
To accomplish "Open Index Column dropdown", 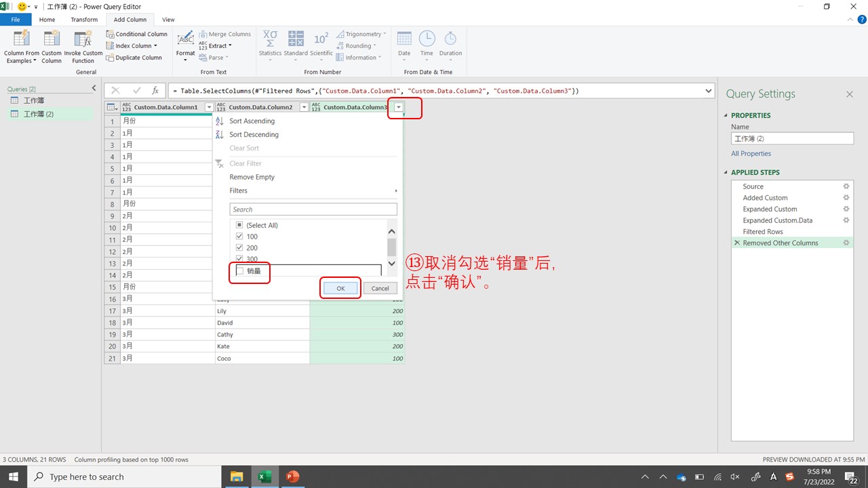I will pos(132,46).
